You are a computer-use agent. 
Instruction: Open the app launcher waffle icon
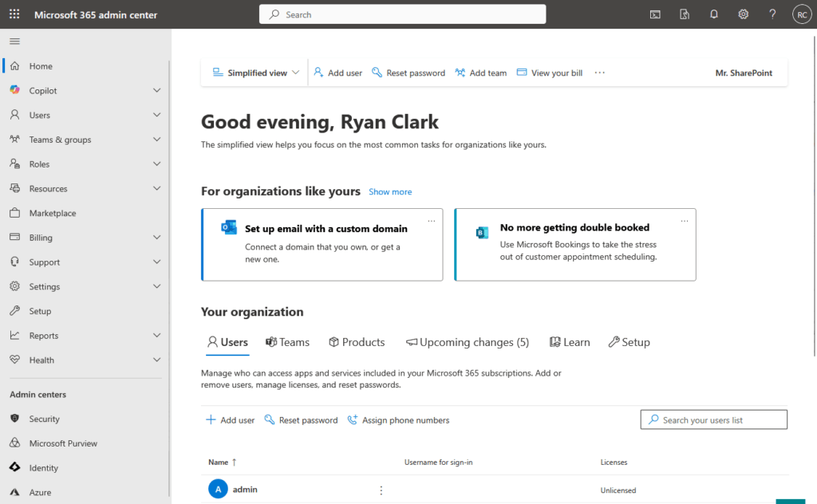tap(14, 14)
